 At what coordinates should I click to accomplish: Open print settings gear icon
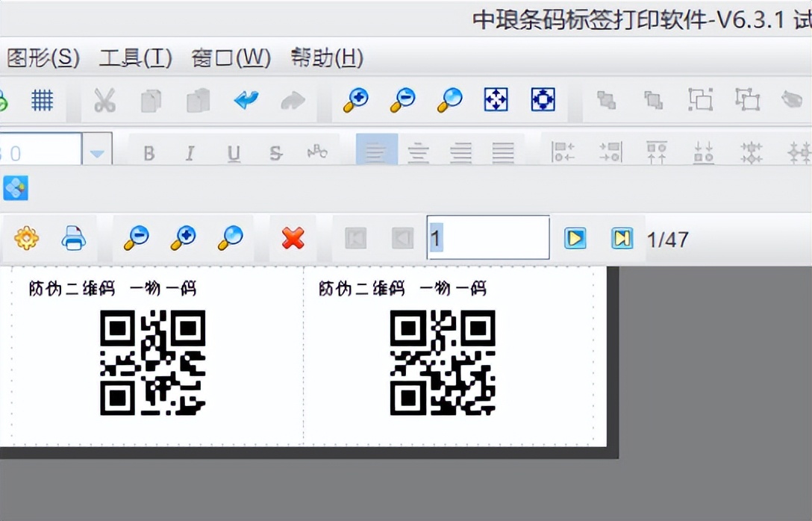click(26, 238)
